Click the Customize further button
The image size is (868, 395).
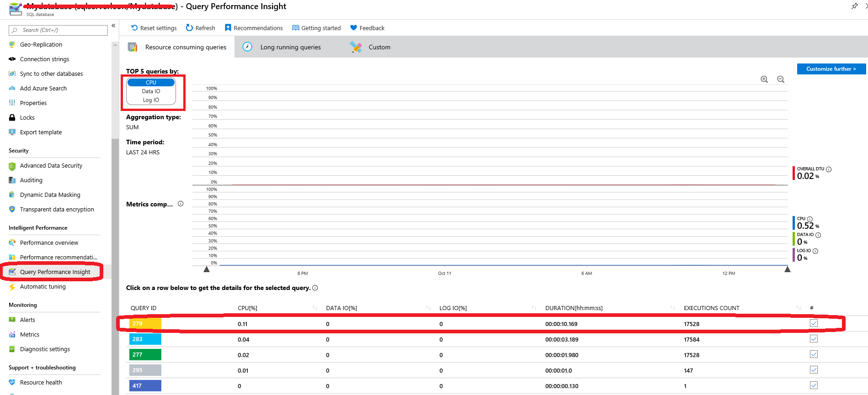click(831, 69)
